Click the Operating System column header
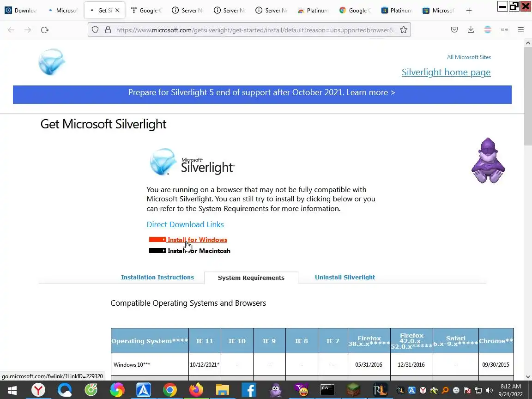Screen dimensions: 532x399 click(x=150, y=341)
